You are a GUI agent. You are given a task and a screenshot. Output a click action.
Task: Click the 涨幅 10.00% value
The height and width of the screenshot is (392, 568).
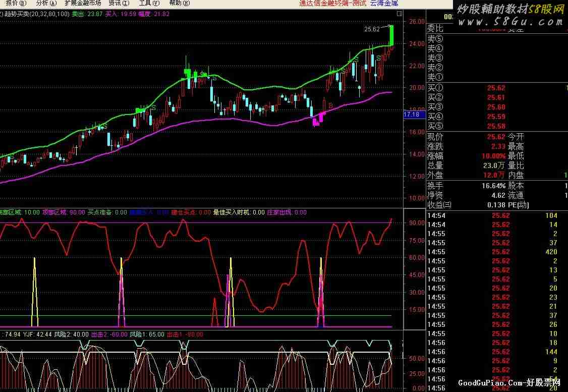click(x=493, y=156)
